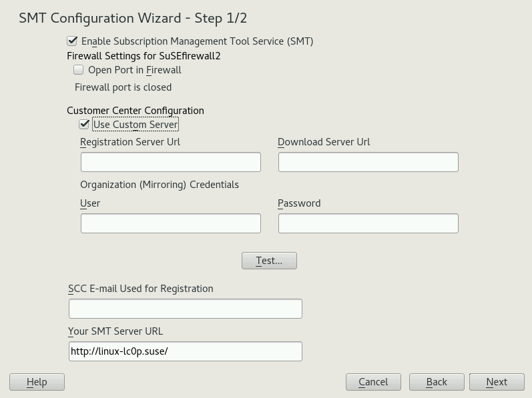The width and height of the screenshot is (532, 398).
Task: Cancel the SMT configuration wizard
Action: (x=373, y=382)
